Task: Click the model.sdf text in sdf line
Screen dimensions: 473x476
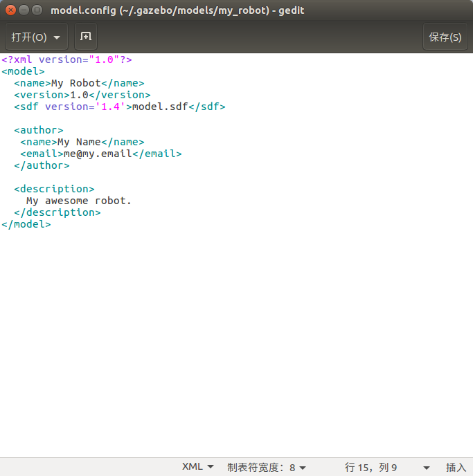Action: pyautogui.click(x=160, y=107)
